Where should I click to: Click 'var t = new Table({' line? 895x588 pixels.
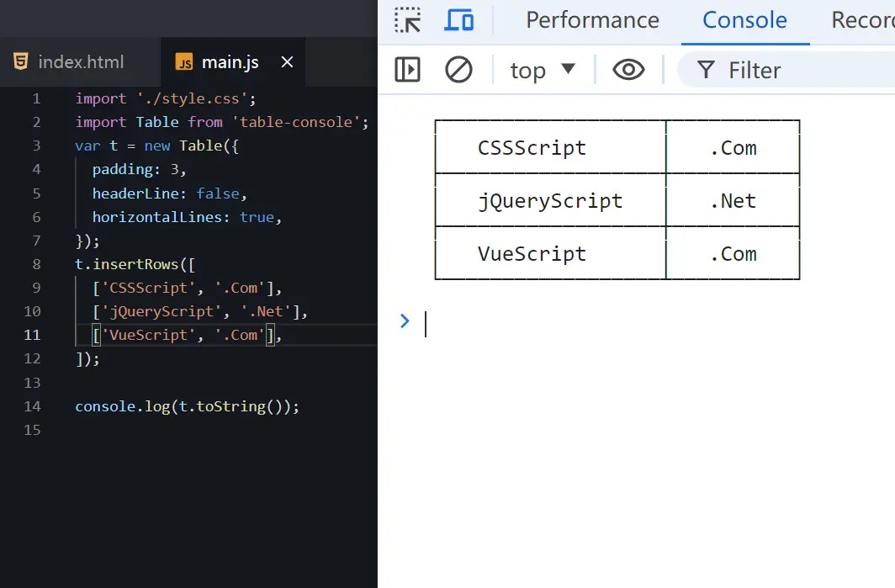(156, 146)
